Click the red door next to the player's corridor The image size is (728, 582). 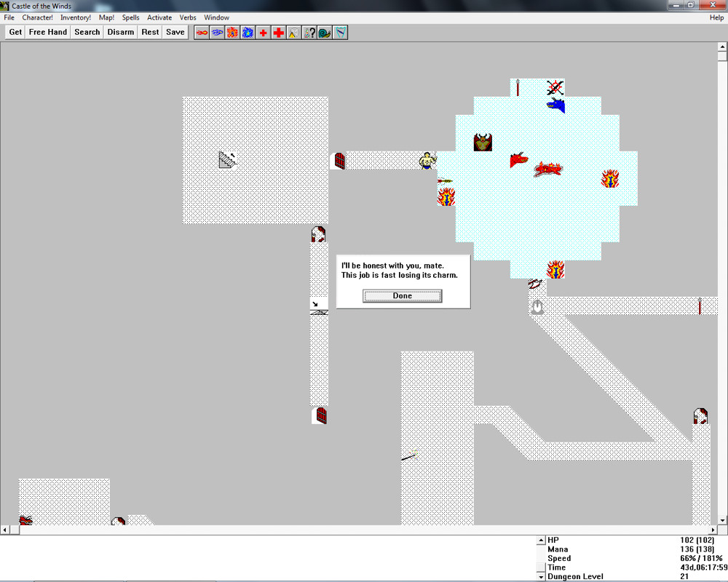click(339, 161)
